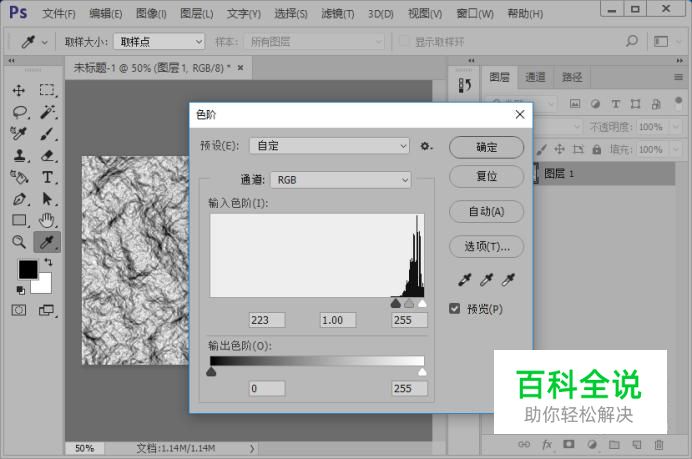
Task: Open the History panel icon
Action: click(x=464, y=85)
